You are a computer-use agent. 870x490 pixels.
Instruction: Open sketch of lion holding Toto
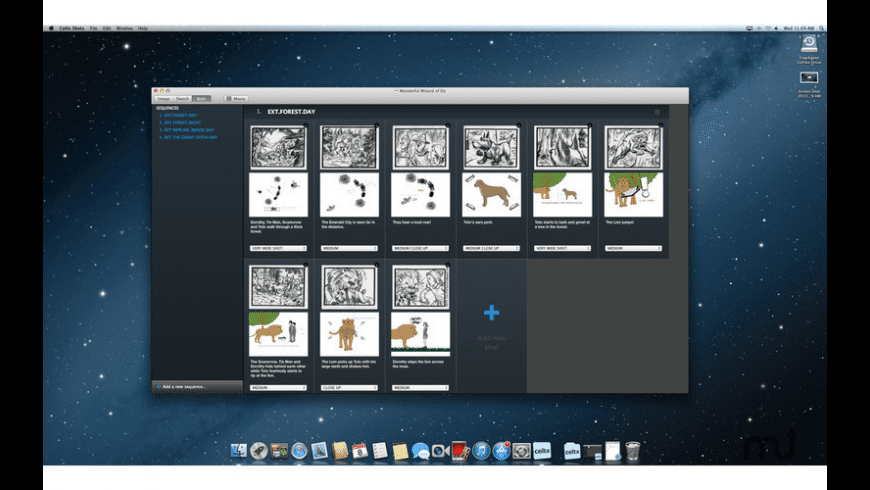349,334
